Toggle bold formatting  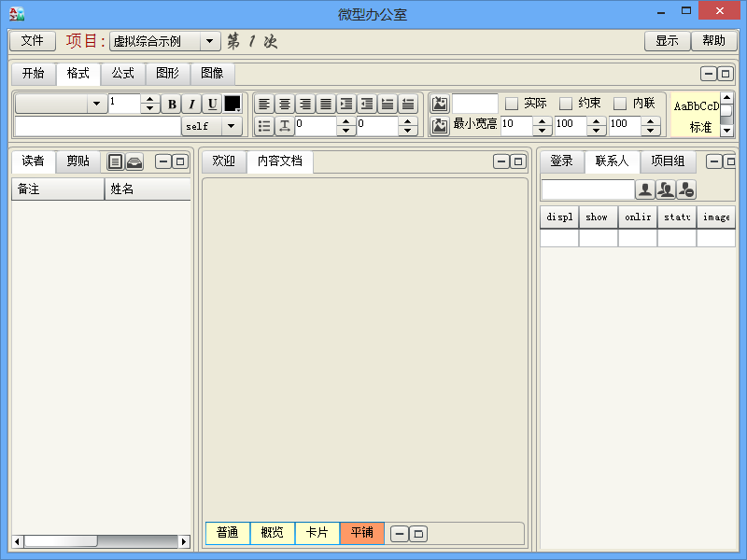(x=172, y=105)
